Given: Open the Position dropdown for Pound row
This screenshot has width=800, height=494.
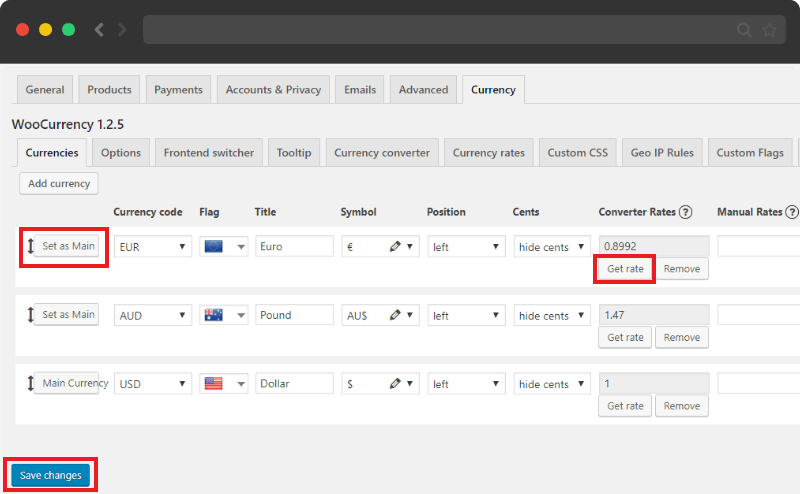Looking at the screenshot, I should (466, 315).
